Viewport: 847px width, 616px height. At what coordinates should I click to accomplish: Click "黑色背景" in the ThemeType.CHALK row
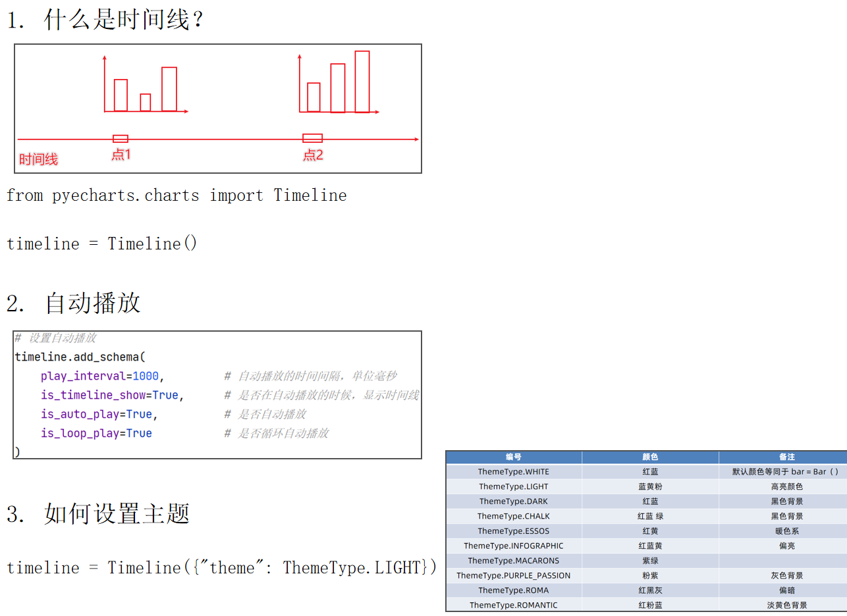tap(786, 516)
